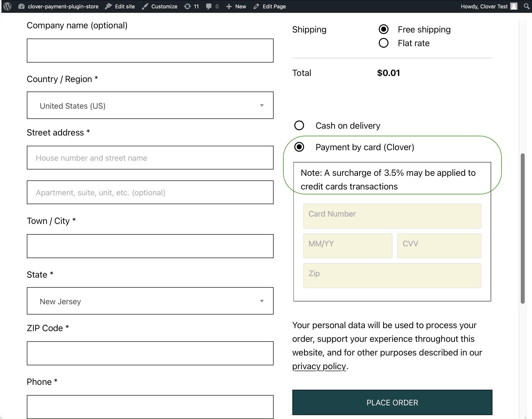Click the user avatar next to Howdy

(514, 6)
